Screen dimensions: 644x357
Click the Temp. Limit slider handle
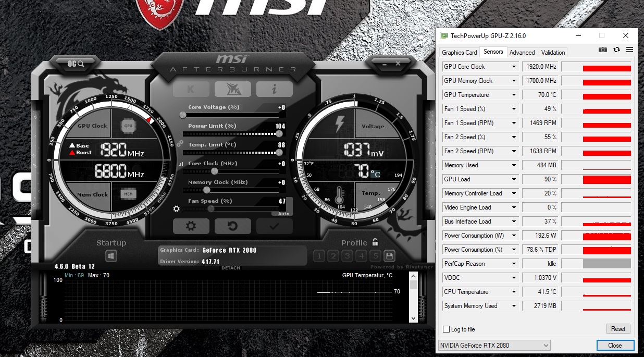point(279,152)
